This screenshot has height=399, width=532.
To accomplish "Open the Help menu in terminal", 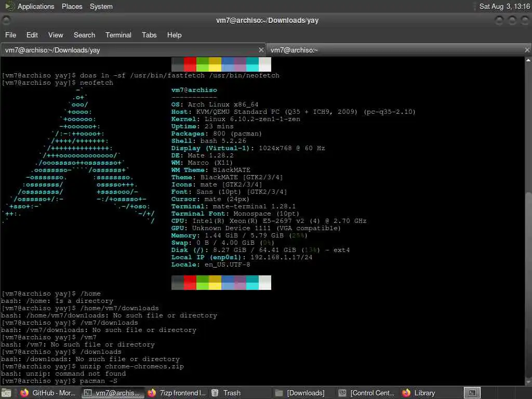I will (x=175, y=35).
